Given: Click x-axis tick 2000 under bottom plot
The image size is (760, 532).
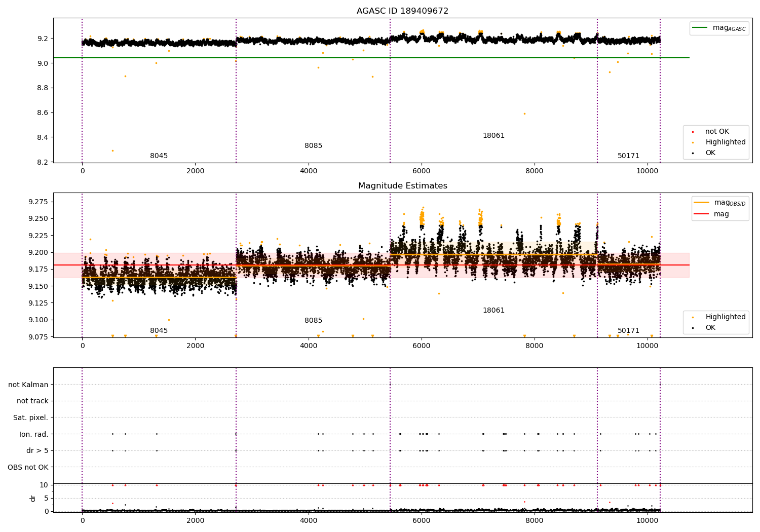Looking at the screenshot, I should (195, 520).
